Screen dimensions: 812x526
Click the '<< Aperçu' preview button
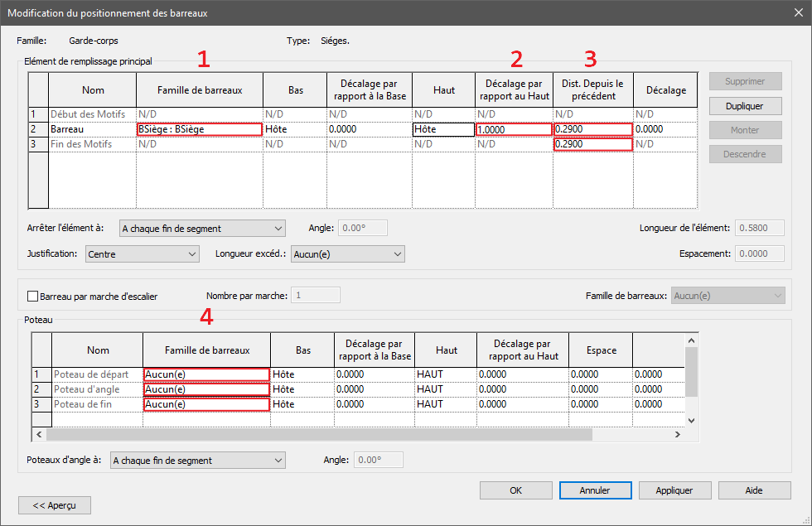point(54,504)
